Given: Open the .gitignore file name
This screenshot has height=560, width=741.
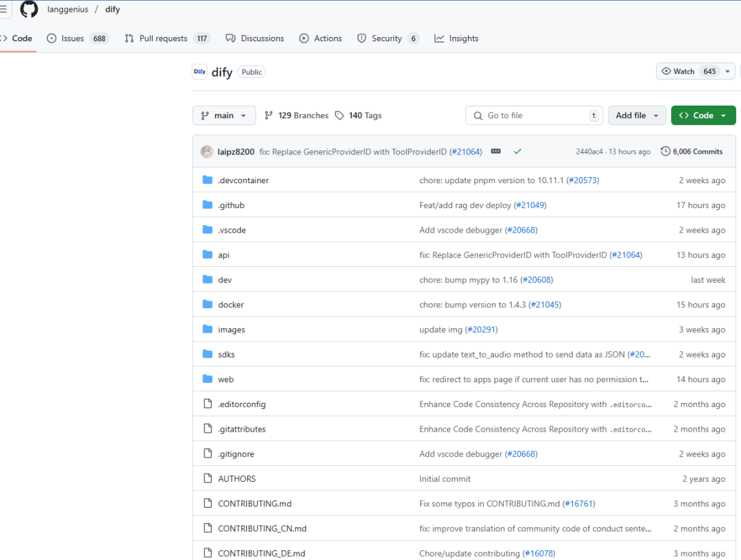Looking at the screenshot, I should coord(236,454).
